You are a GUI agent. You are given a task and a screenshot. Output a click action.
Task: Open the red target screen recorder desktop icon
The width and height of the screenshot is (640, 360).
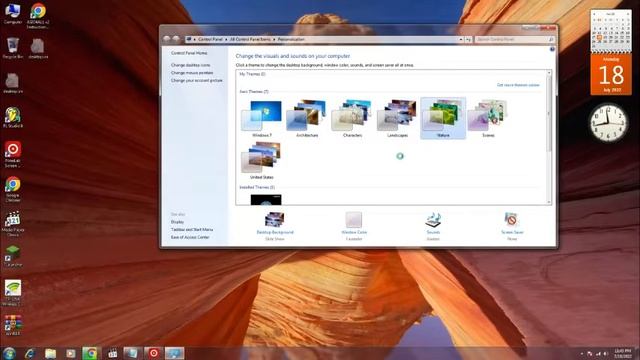[x=13, y=154]
